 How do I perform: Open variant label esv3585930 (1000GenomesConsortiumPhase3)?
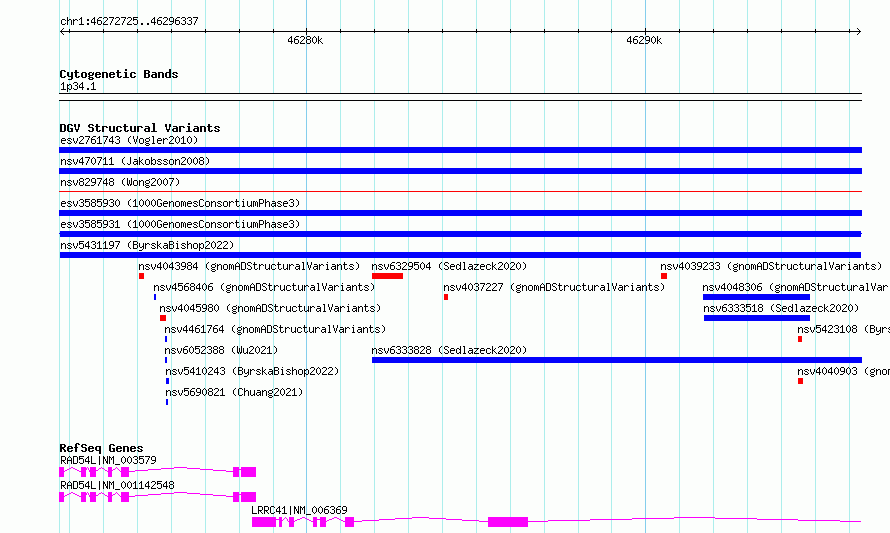click(180, 203)
